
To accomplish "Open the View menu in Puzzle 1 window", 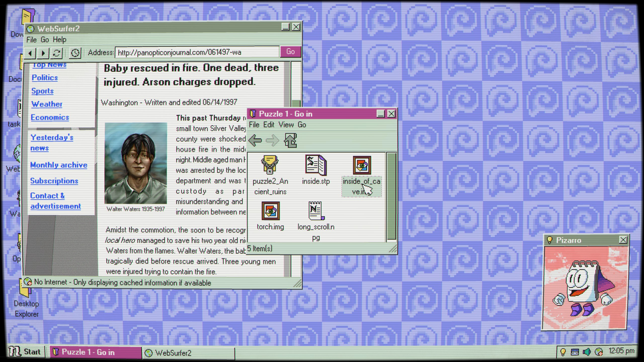I will [x=286, y=125].
